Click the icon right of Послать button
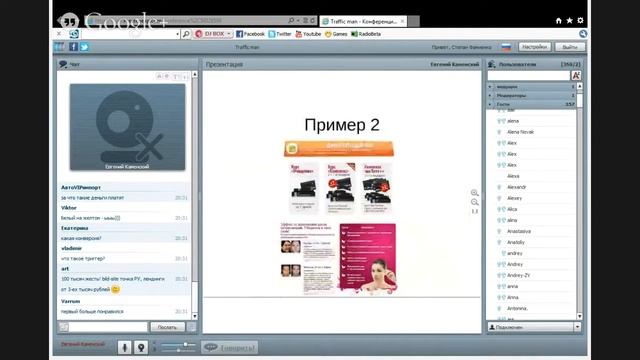This screenshot has width=640, height=360. point(191,327)
